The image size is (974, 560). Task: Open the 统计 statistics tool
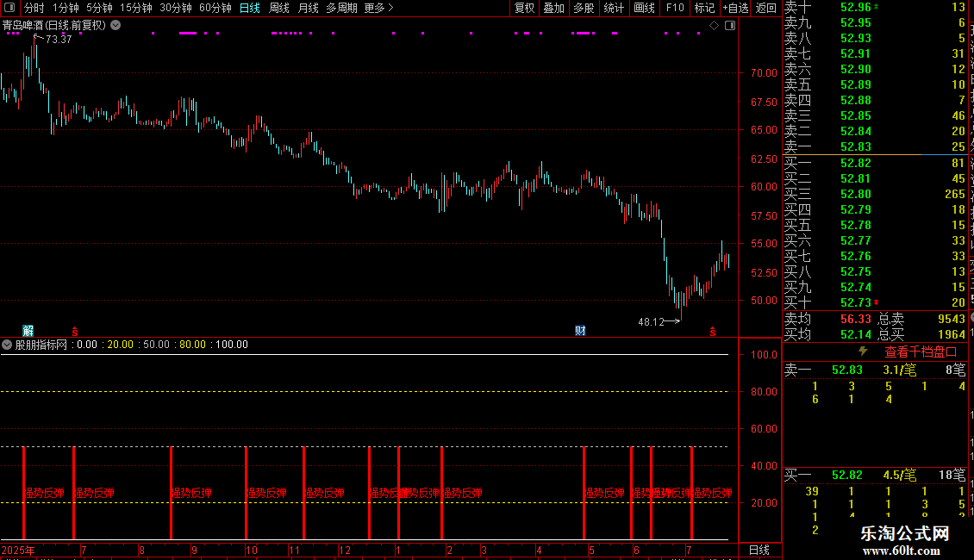614,8
